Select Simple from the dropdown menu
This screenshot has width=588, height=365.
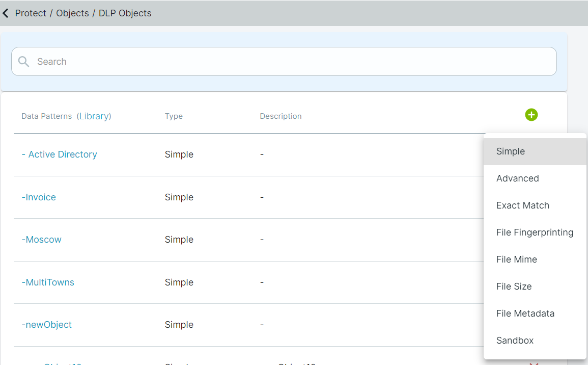(x=535, y=151)
